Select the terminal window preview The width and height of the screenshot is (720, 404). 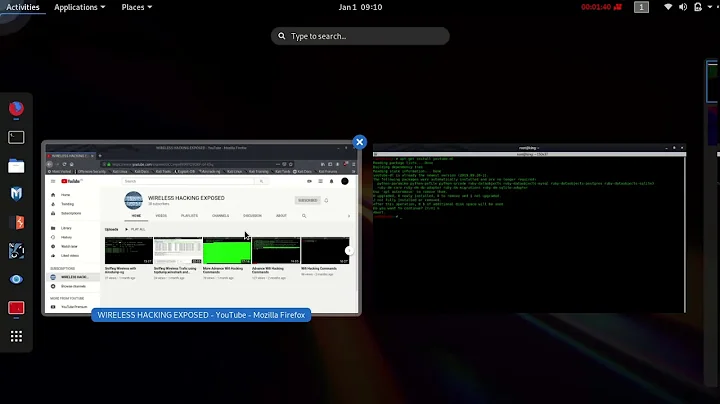[x=529, y=229]
